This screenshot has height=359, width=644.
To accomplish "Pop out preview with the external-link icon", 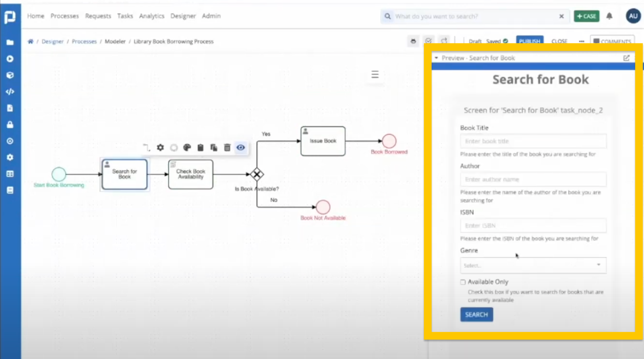I will 626,58.
